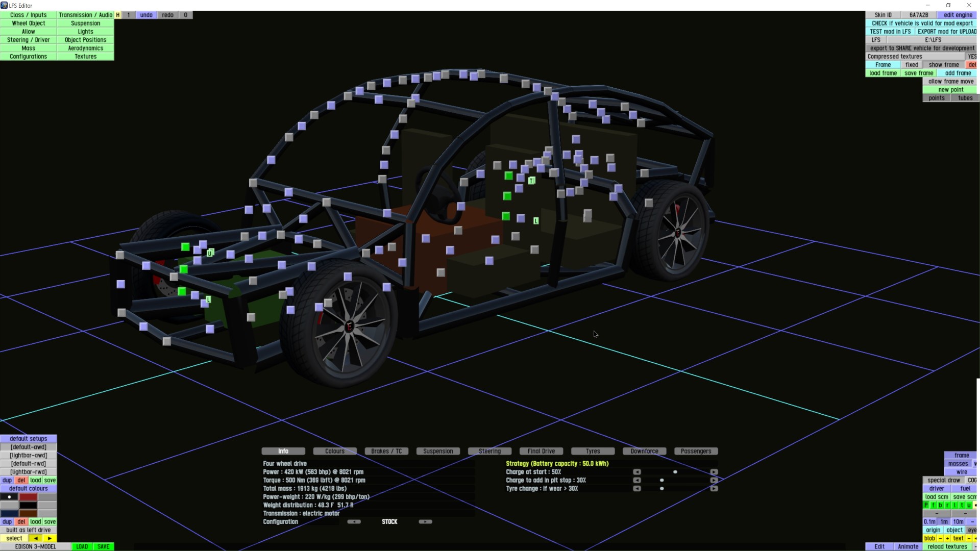
Task: Toggle the show frame option
Action: click(x=943, y=65)
